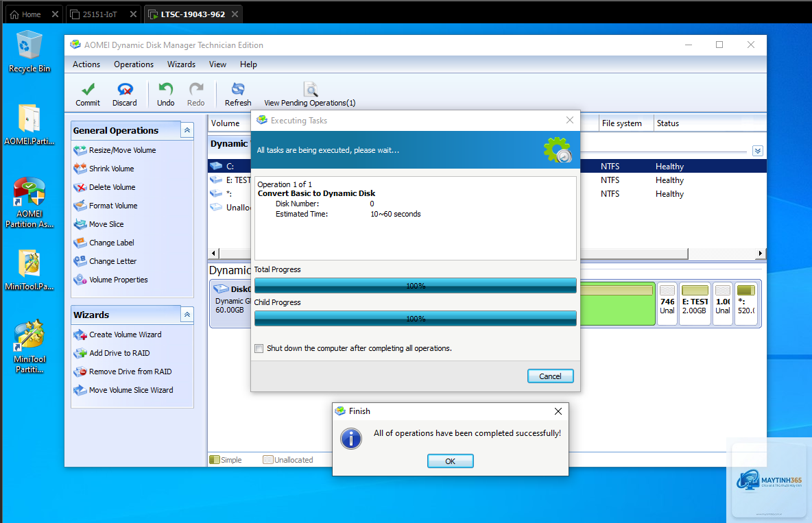Launch Remove Drive from RAID wizard
Viewport: 812px width, 523px height.
(x=130, y=372)
